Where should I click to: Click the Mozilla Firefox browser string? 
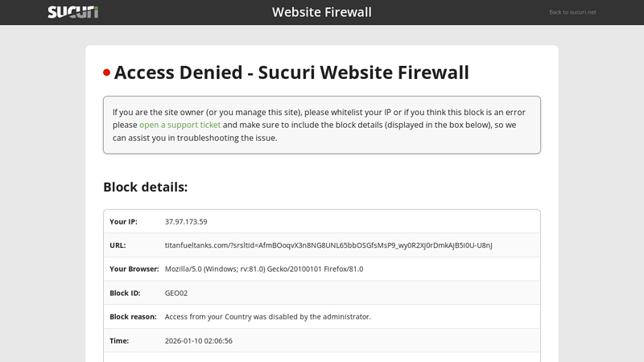[264, 269]
